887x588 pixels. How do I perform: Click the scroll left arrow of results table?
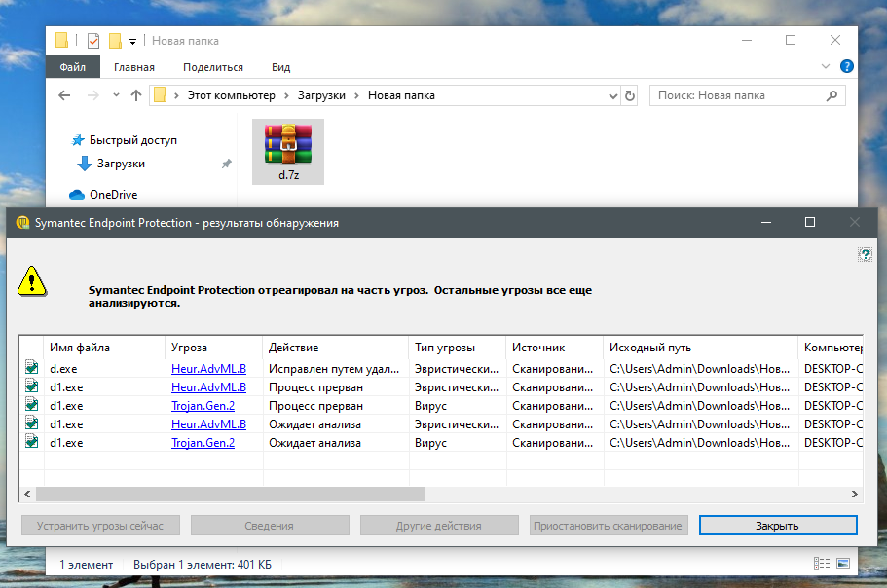(x=27, y=495)
